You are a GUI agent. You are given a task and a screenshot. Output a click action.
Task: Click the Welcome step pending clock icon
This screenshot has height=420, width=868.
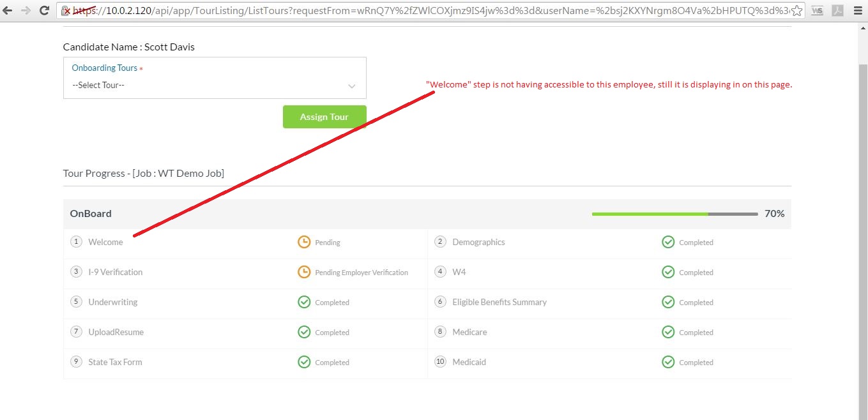click(x=304, y=242)
